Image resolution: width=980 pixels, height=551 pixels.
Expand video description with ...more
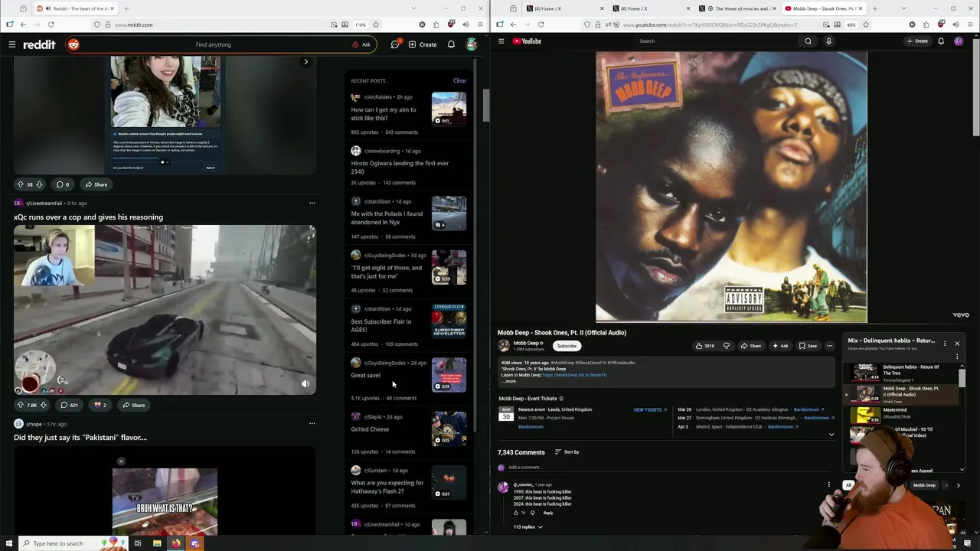tap(509, 381)
